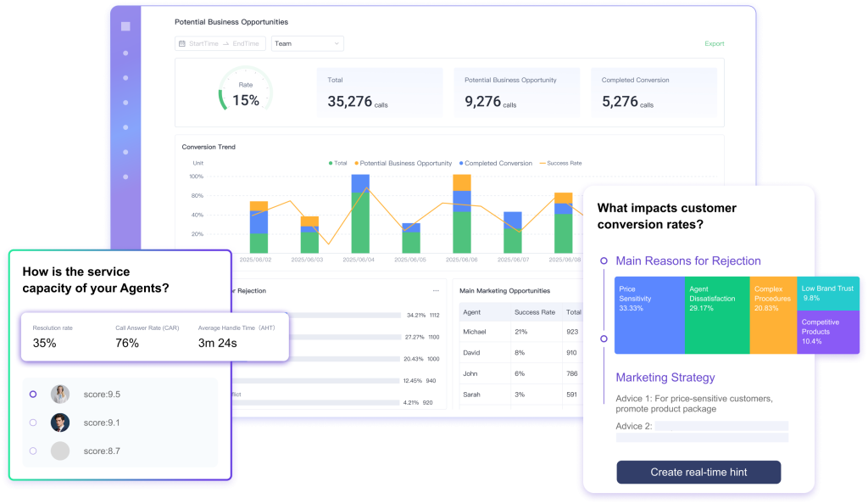The image size is (868, 504).
Task: Click the Marketing Strategy heading
Action: [x=665, y=378]
